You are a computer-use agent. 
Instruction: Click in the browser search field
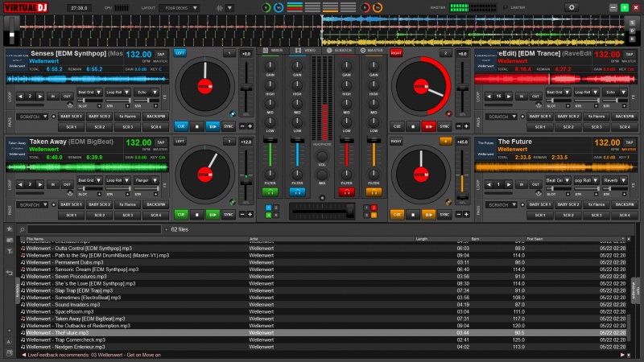[94, 229]
